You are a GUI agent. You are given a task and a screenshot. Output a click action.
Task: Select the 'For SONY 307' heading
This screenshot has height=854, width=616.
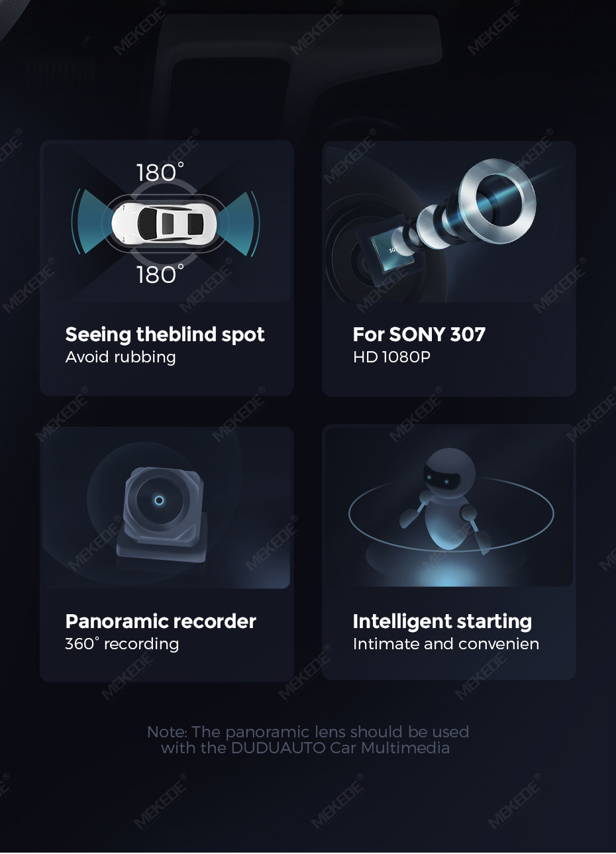419,335
